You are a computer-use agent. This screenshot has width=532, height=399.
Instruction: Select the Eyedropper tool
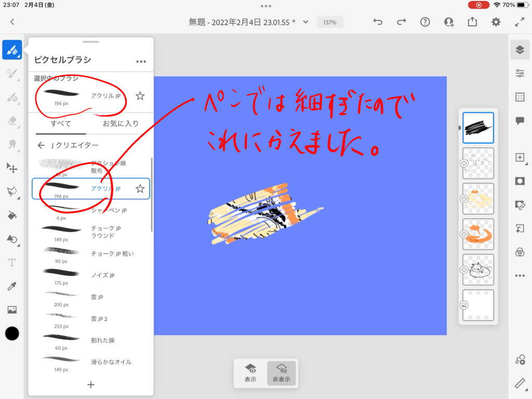coord(12,286)
